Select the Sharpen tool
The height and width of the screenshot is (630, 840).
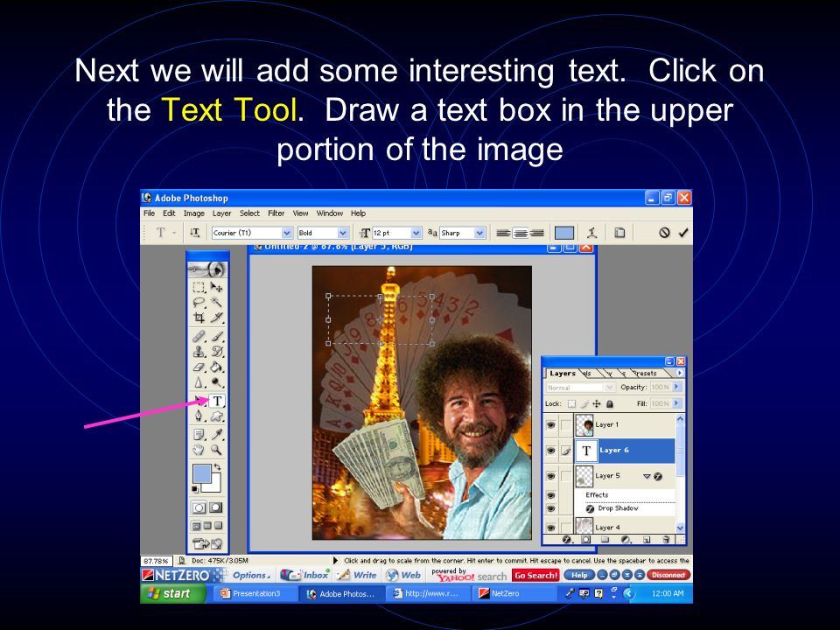(199, 382)
